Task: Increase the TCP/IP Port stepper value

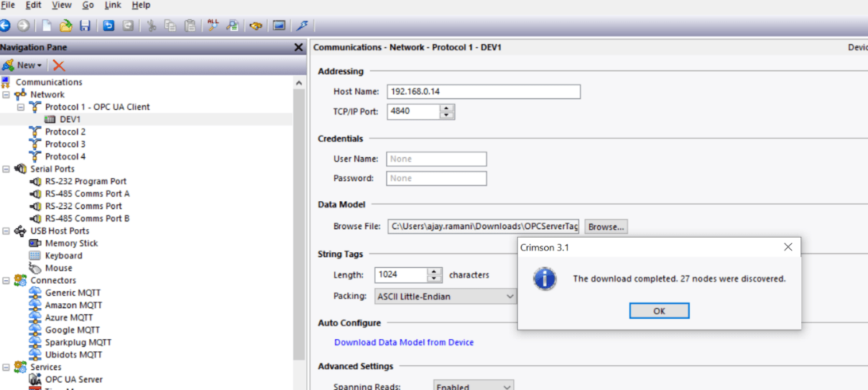Action: tap(448, 108)
